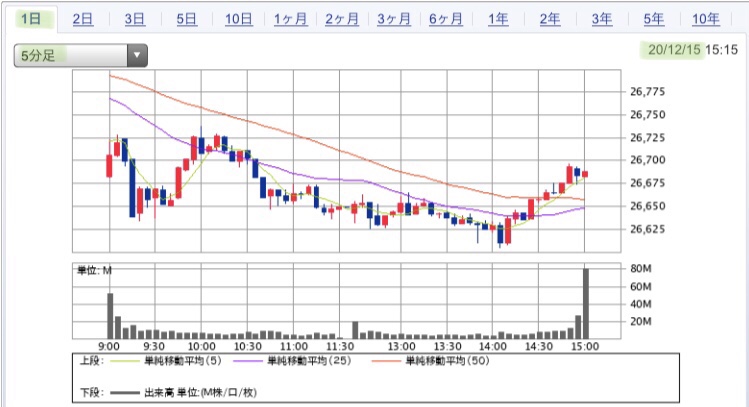The image size is (749, 407).
Task: Choose the 10年 chart range
Action: click(x=706, y=19)
